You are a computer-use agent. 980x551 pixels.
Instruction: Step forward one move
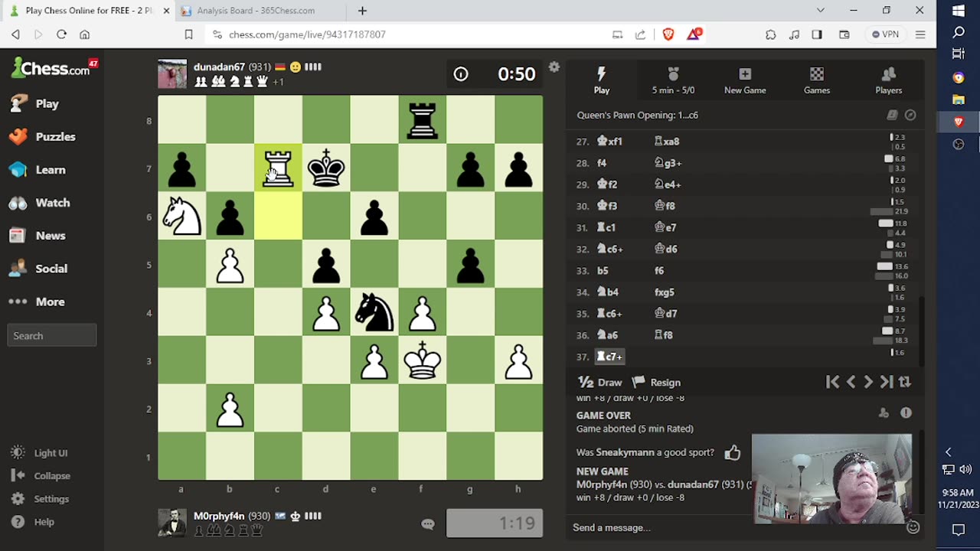pyautogui.click(x=868, y=382)
